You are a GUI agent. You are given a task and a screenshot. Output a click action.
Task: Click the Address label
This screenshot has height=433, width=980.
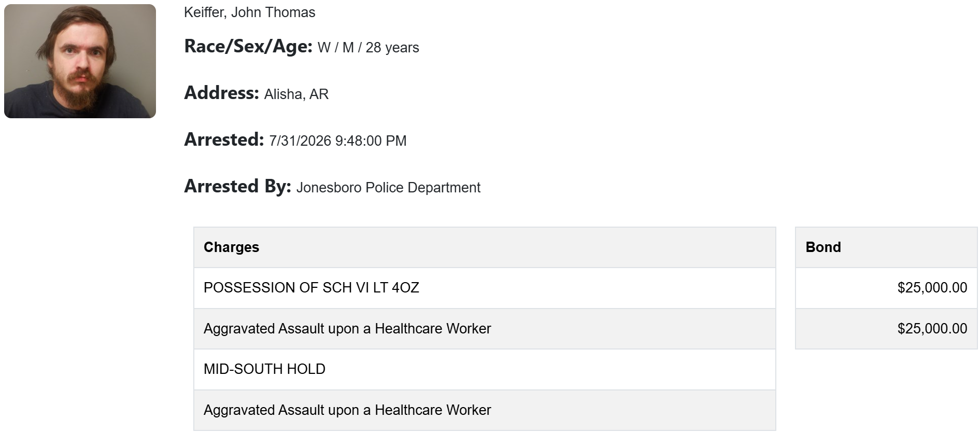[x=221, y=93]
